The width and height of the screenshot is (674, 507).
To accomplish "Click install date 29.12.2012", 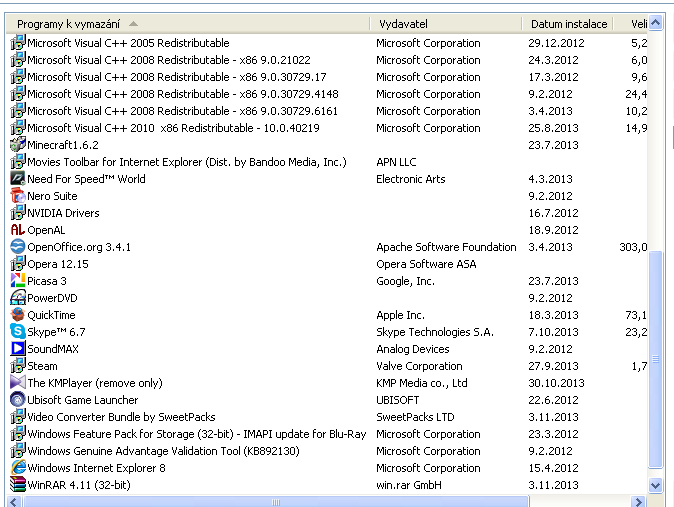I will (556, 43).
